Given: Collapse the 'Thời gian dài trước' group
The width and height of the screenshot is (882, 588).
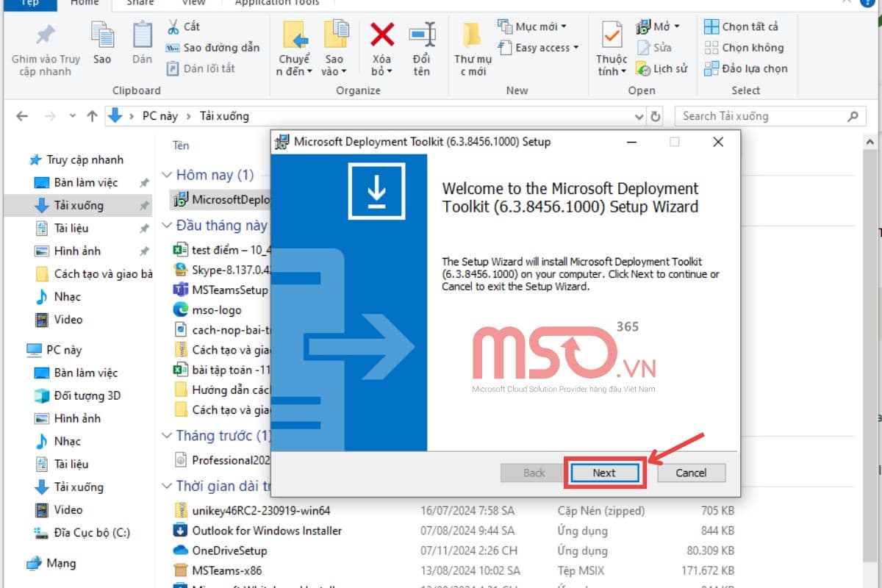Looking at the screenshot, I should click(x=168, y=486).
